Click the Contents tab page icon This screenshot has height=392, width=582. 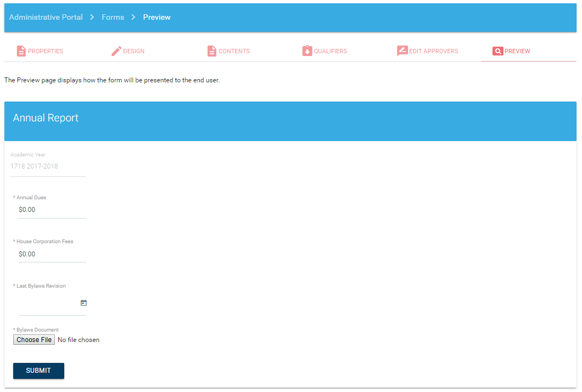tap(212, 51)
